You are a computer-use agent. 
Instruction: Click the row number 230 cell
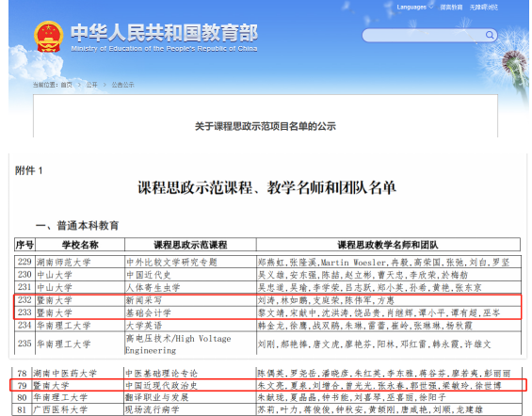coord(24,274)
